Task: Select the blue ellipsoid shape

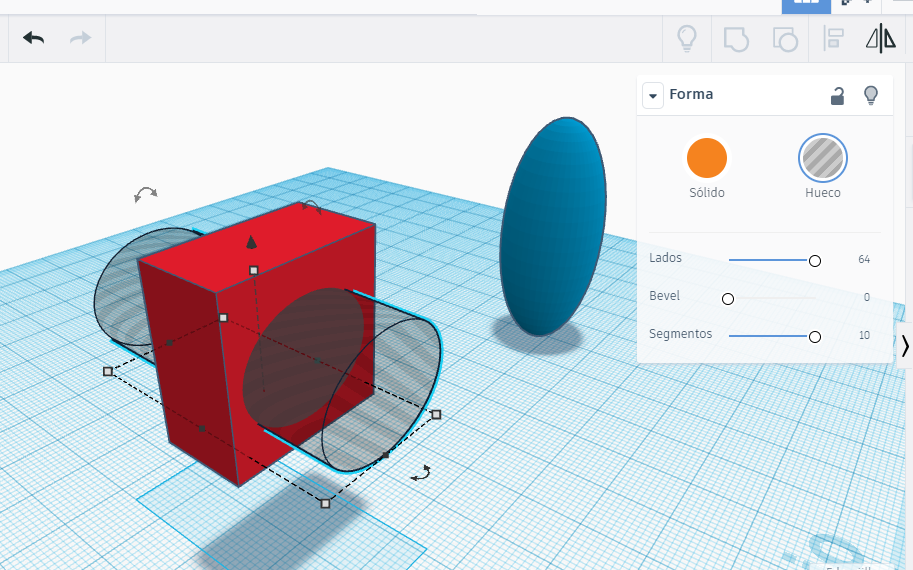Action: [553, 226]
